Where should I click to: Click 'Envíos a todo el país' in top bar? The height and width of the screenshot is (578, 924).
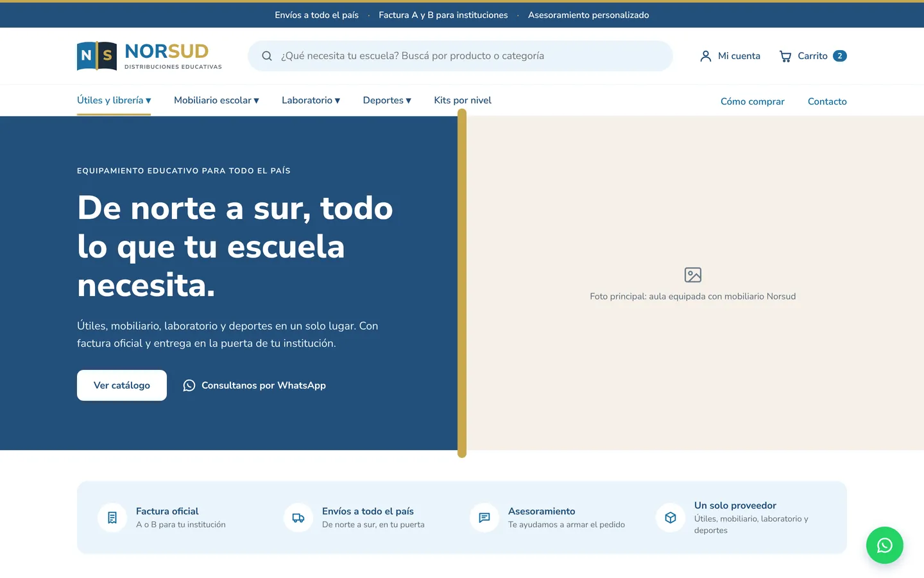[317, 15]
